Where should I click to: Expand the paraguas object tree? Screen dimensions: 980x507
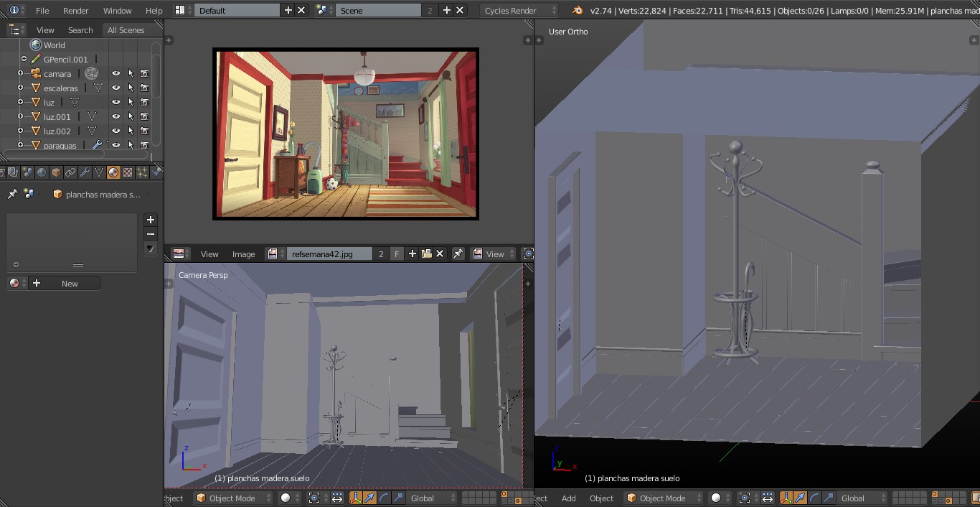[x=21, y=145]
